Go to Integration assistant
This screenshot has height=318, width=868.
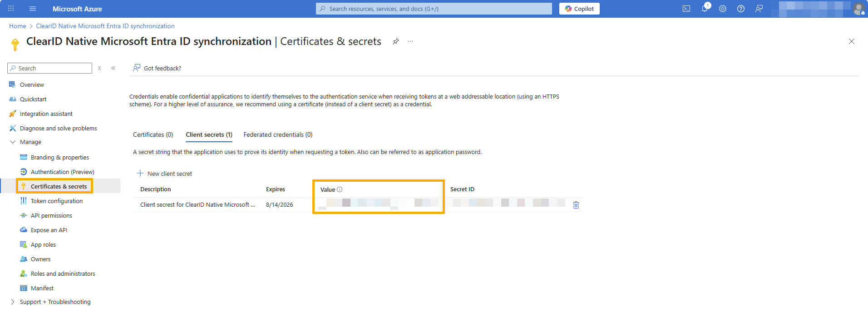(46, 114)
